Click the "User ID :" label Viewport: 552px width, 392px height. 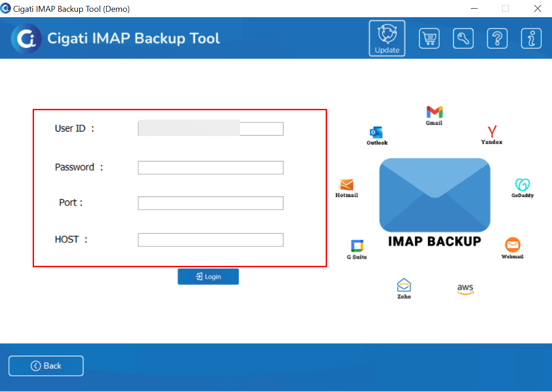click(x=74, y=129)
